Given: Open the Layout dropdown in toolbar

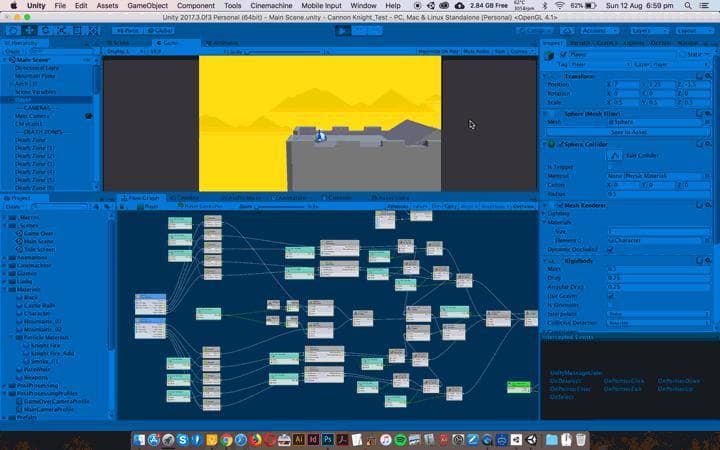Looking at the screenshot, I should click(695, 30).
